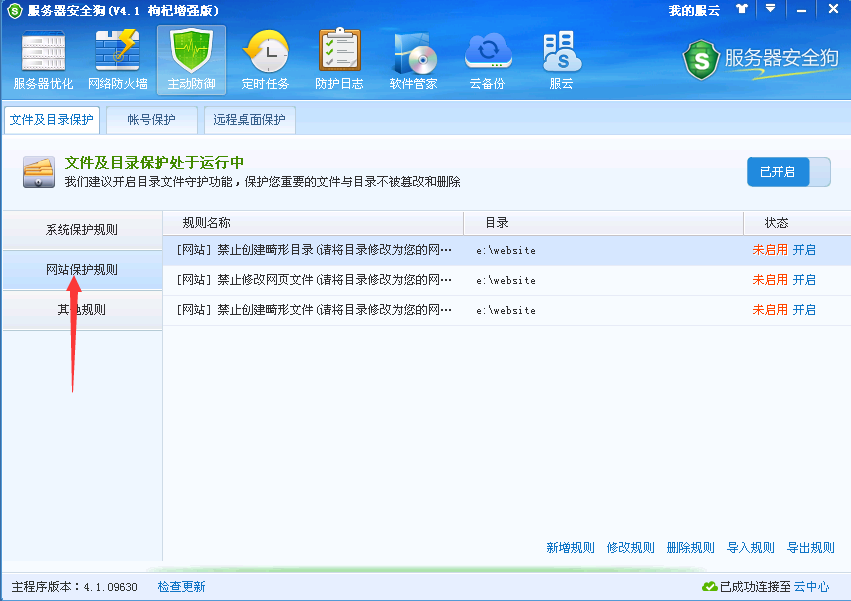Open 网络防火墙 firewall module
Viewport: 851px width, 601px height.
click(118, 60)
